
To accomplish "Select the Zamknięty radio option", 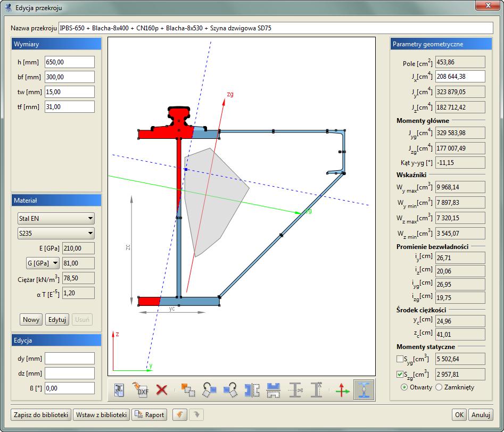I will tap(439, 387).
